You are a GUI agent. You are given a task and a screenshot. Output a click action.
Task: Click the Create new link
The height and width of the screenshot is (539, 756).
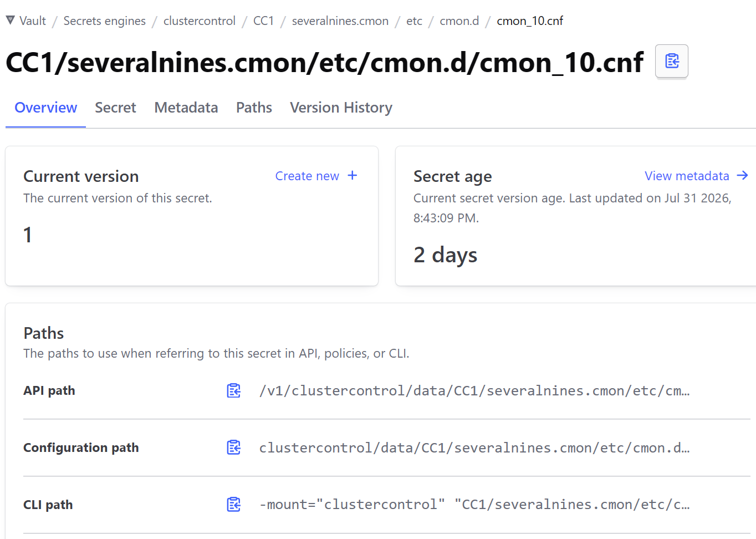click(x=307, y=176)
